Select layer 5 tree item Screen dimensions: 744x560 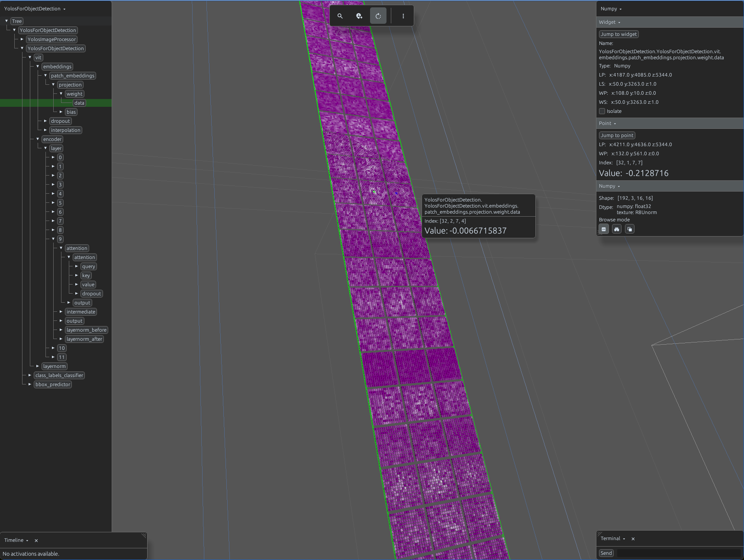point(60,203)
